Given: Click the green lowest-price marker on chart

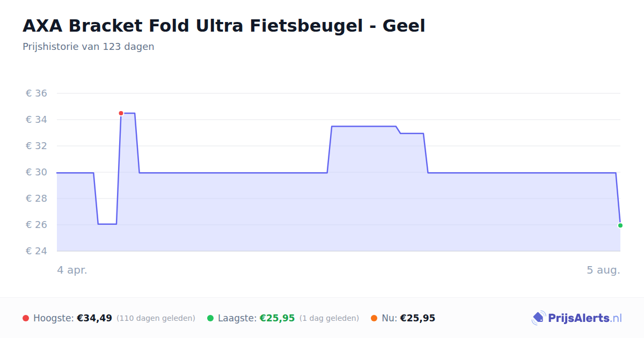Looking at the screenshot, I should pyautogui.click(x=620, y=225).
